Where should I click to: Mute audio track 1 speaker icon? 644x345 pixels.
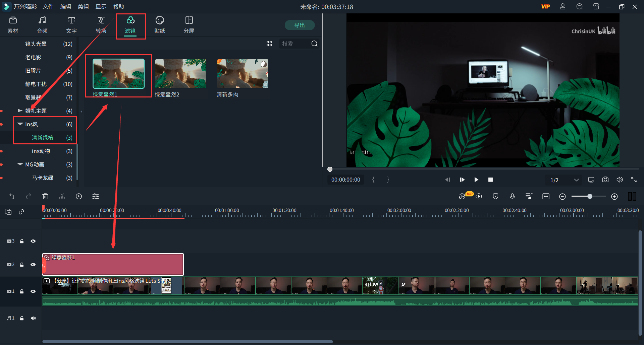[33, 318]
